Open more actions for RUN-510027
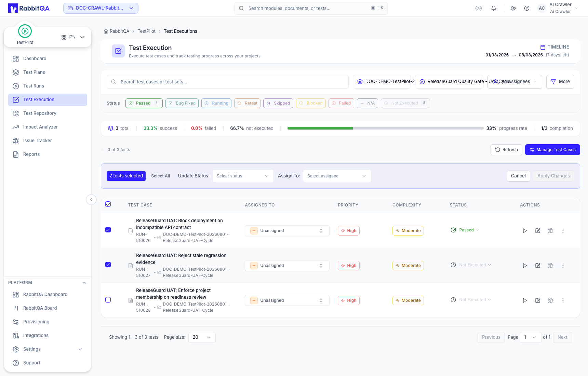This screenshot has width=588, height=376. (563, 266)
